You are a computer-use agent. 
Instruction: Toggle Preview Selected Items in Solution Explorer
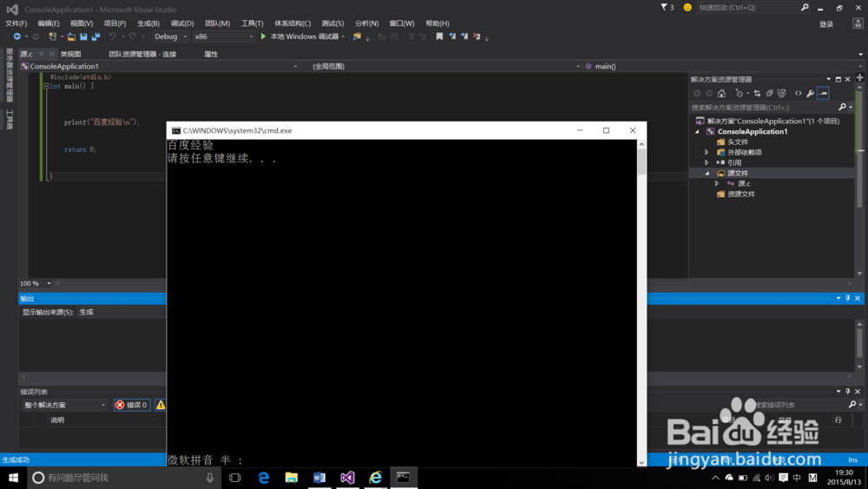tap(823, 94)
